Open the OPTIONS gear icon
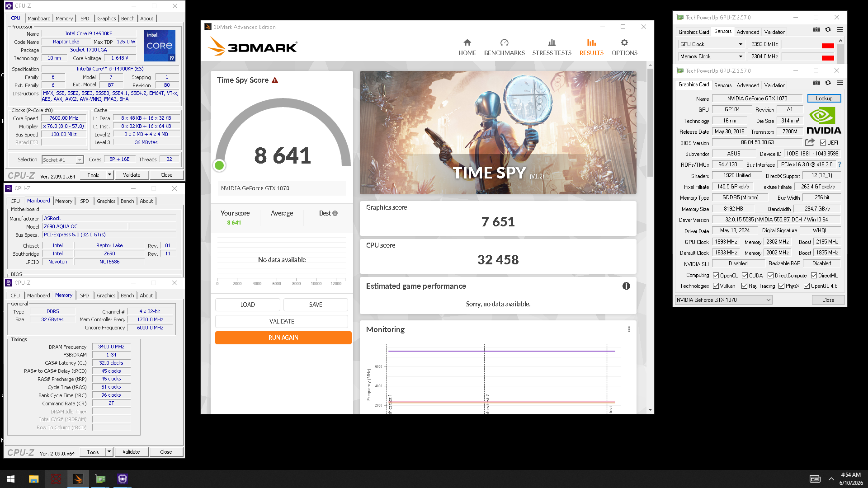Viewport: 868px width, 488px height. [624, 42]
